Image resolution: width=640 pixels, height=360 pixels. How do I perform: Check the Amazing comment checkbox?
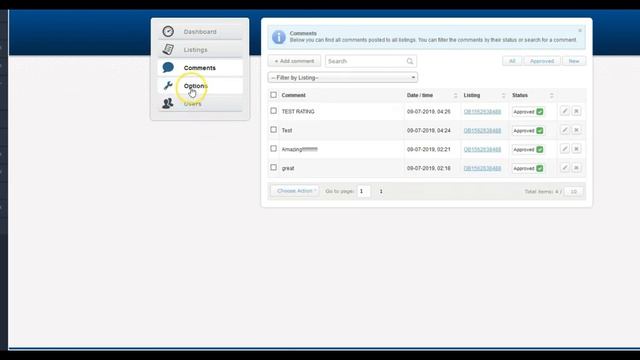pos(273,149)
